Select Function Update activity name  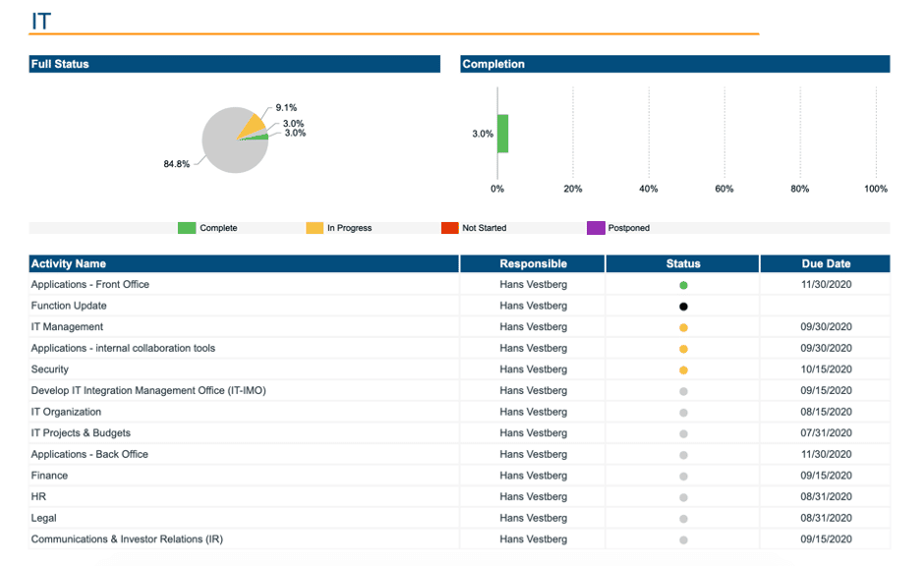point(69,305)
